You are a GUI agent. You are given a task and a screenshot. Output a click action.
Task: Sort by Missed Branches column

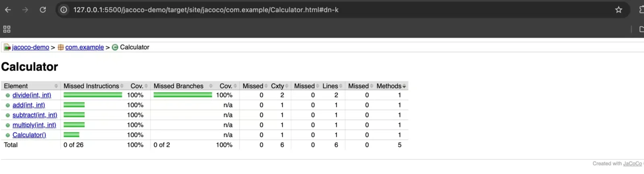point(179,86)
